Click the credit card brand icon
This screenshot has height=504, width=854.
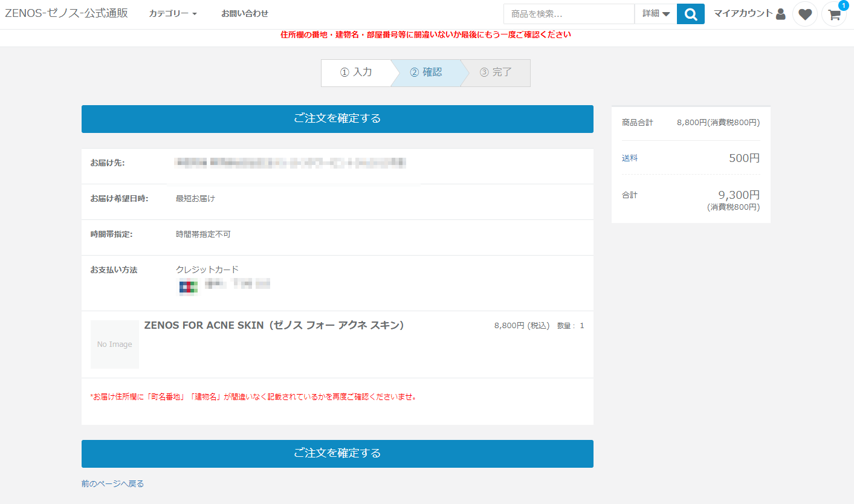click(x=188, y=287)
